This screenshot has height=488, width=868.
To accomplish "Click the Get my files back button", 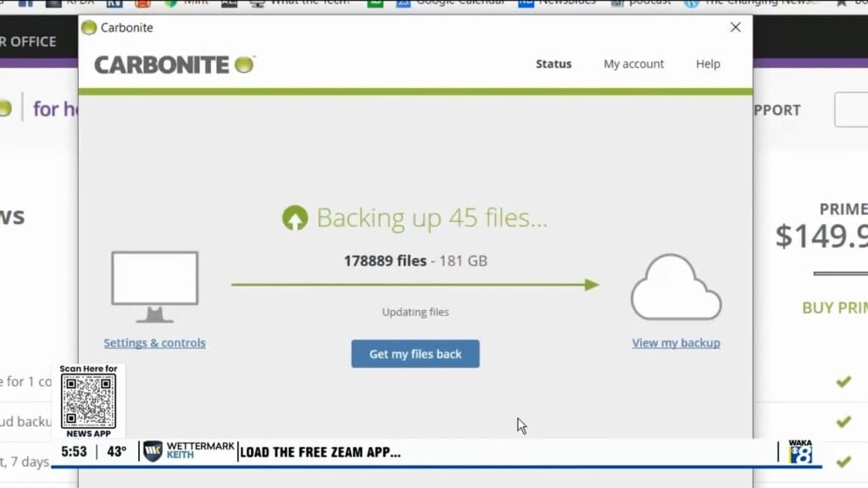I will pyautogui.click(x=415, y=353).
